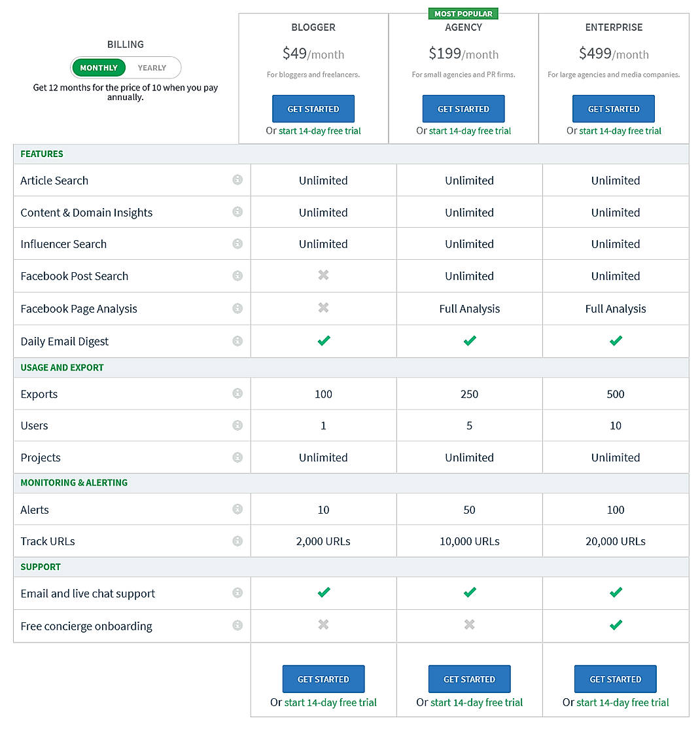This screenshot has height=729, width=700.
Task: Start Agency 14-day free trial at bottom
Action: [476, 702]
